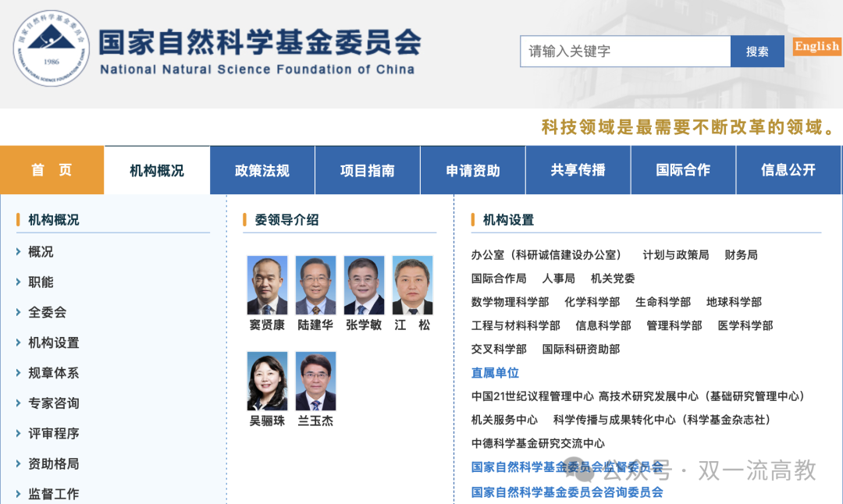843x504 pixels.
Task: Go to 首页 home tab
Action: (x=52, y=170)
